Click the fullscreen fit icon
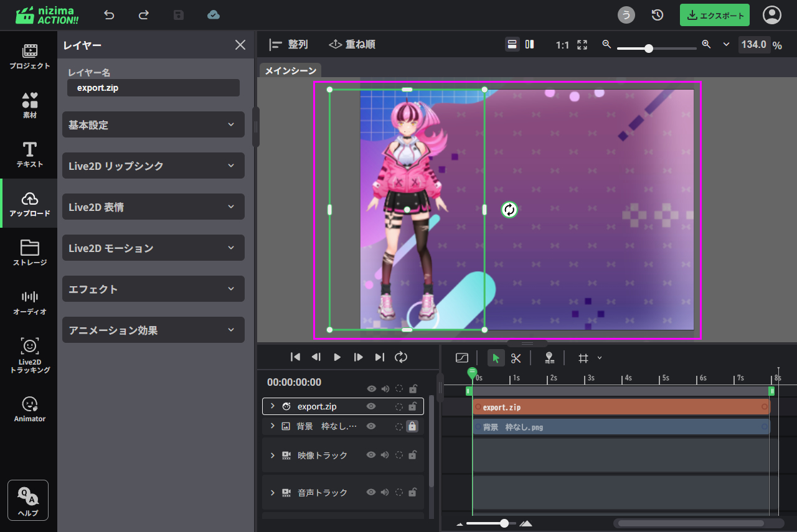The height and width of the screenshot is (532, 797). click(x=582, y=45)
